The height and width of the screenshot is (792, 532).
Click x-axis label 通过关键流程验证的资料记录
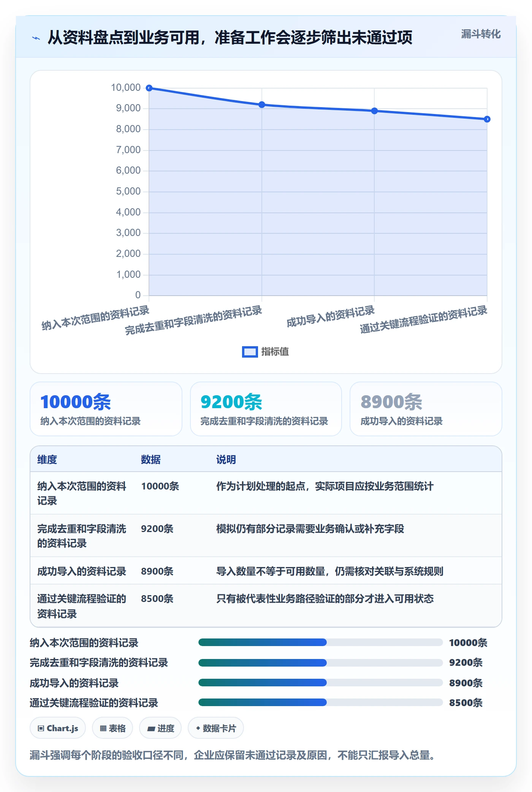coord(423,320)
